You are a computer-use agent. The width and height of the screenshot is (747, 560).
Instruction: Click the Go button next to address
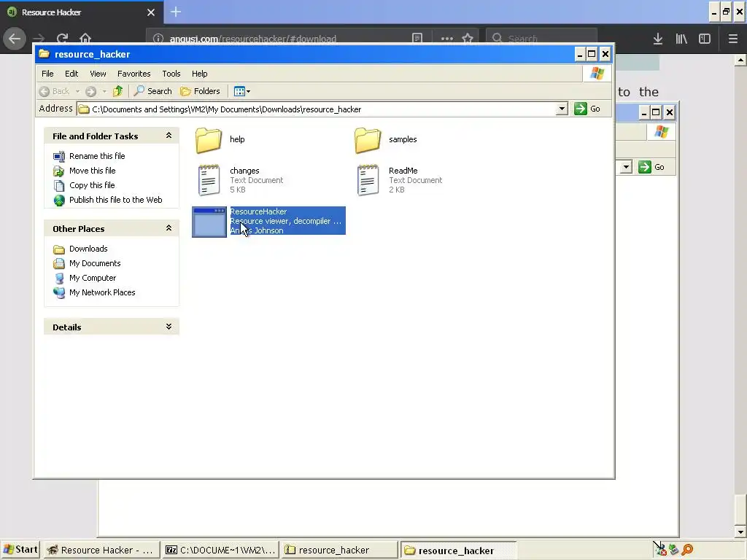click(x=587, y=109)
